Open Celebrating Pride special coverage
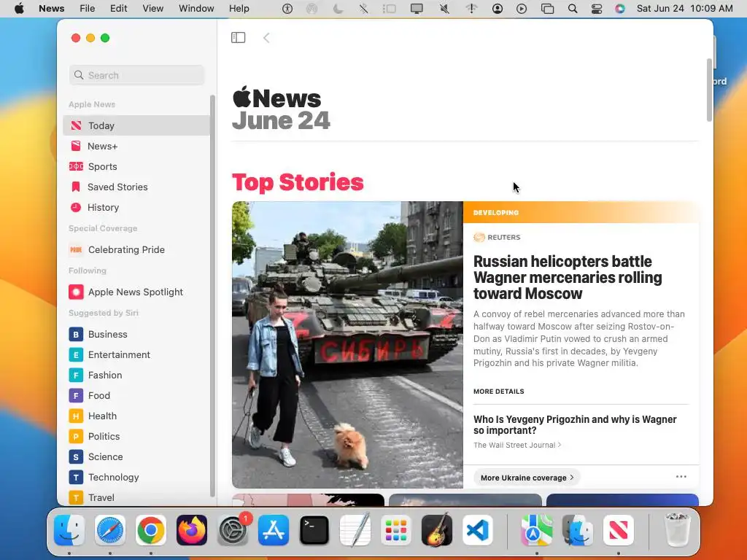The width and height of the screenshot is (747, 560). 136,249
